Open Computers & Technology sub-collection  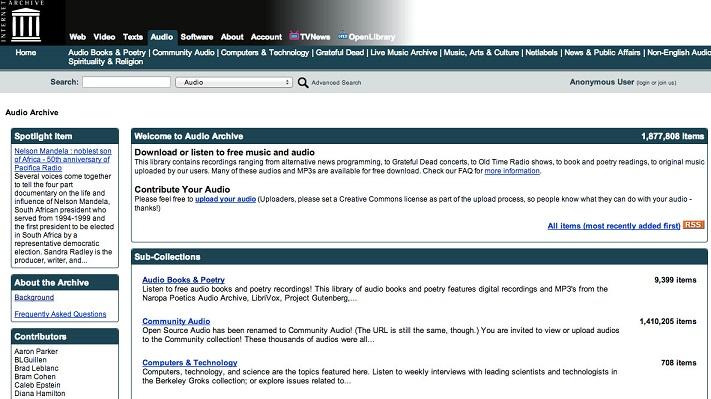(190, 363)
